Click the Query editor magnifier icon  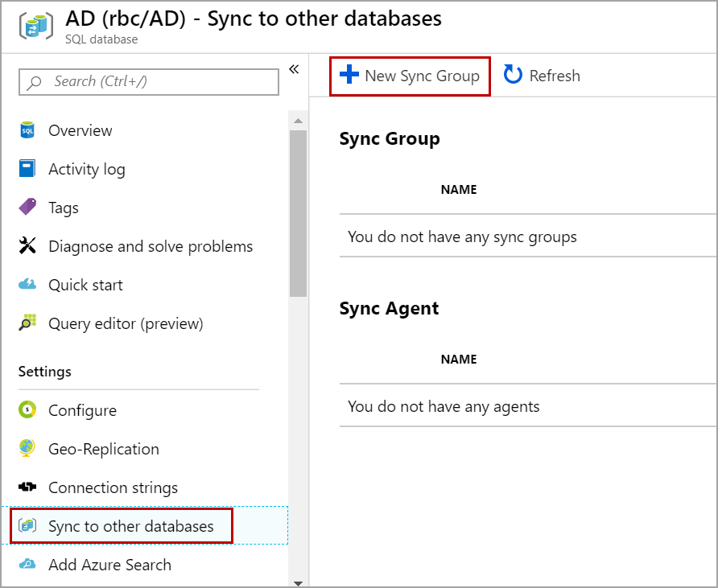coord(27,323)
